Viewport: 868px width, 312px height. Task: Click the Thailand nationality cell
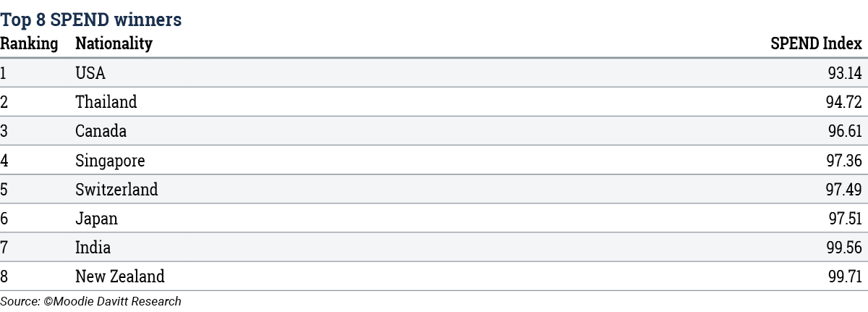point(106,102)
